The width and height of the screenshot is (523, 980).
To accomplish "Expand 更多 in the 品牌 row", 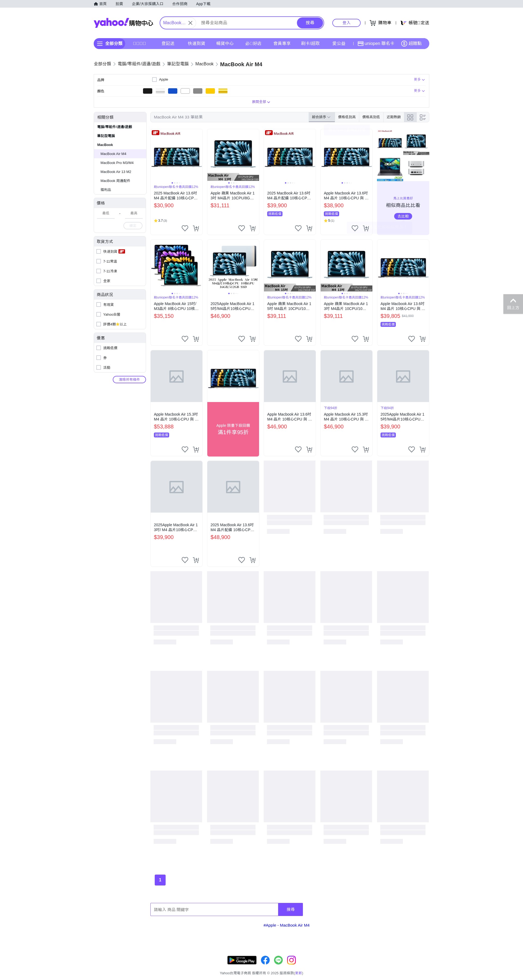I will coord(419,80).
